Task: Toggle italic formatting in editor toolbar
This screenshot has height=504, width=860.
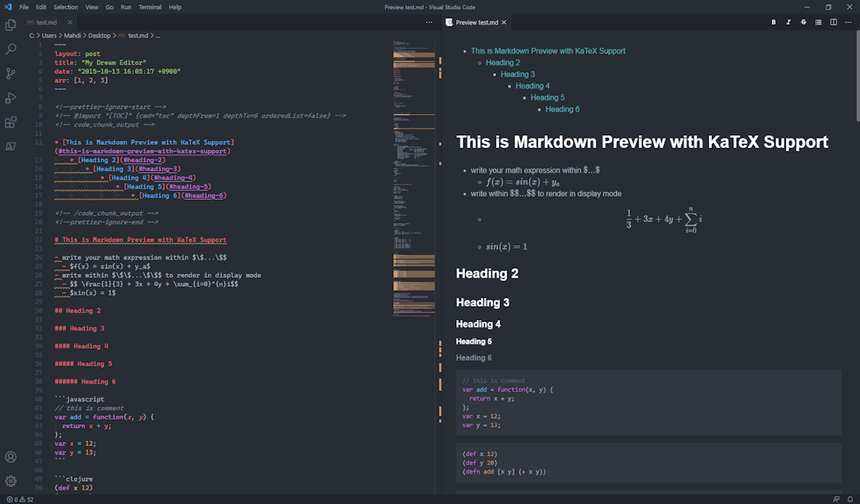Action: pyautogui.click(x=788, y=22)
